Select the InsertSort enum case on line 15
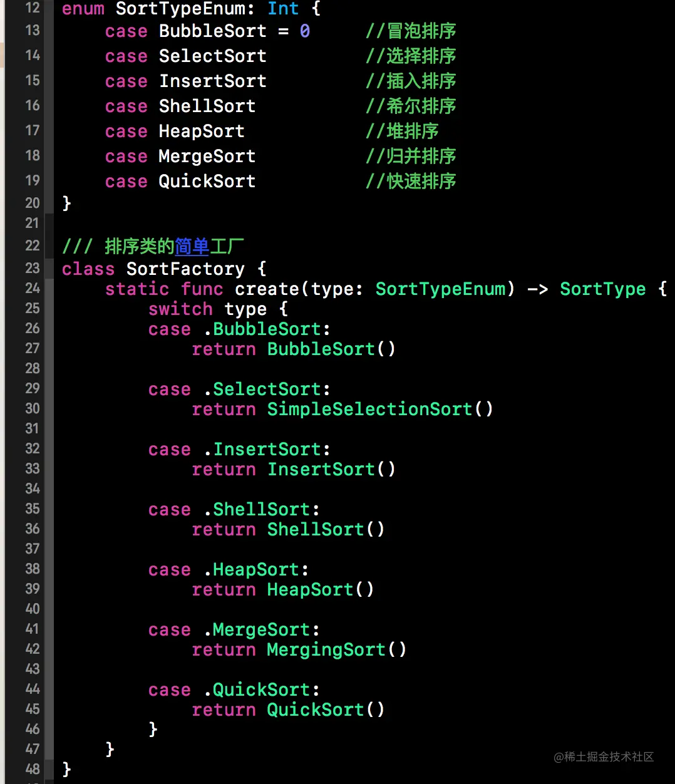Viewport: 675px width, 784px height. click(x=212, y=81)
